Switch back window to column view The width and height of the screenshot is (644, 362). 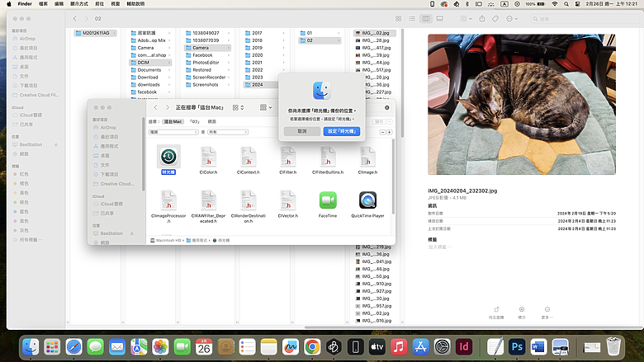click(x=426, y=19)
